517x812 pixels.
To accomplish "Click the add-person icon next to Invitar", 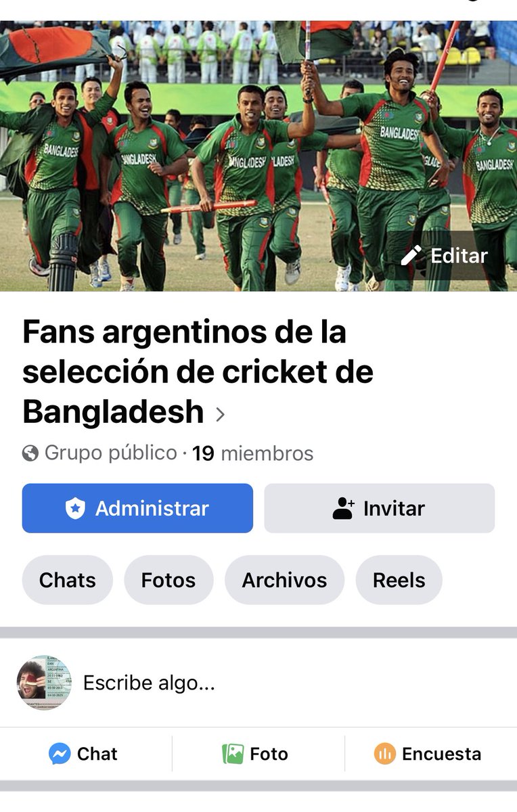I will click(344, 509).
